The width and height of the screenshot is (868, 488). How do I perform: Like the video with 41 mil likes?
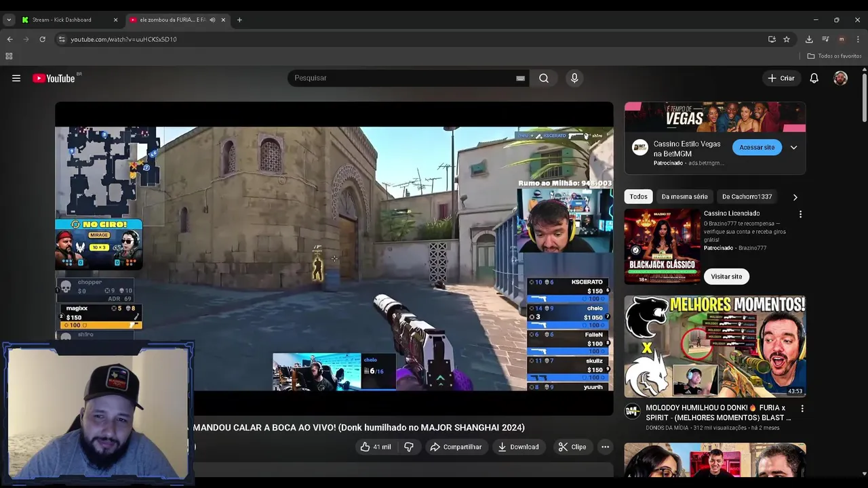click(x=376, y=447)
